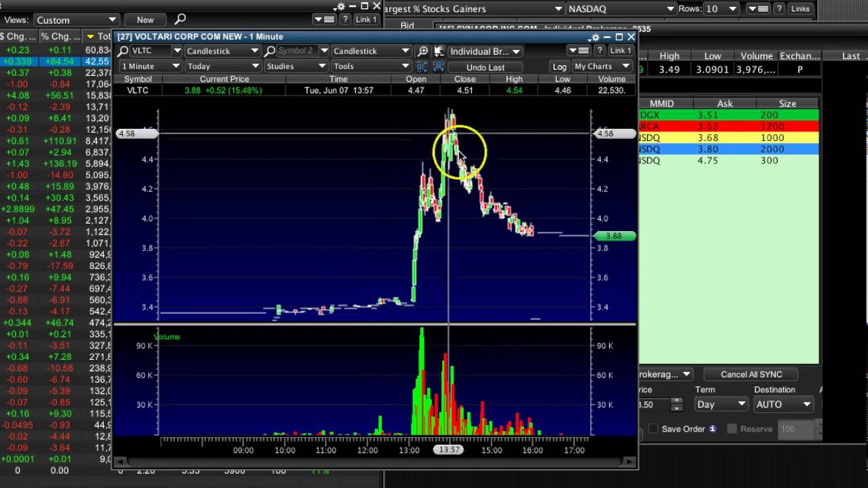Click the vertical expand chart icon

pos(422,66)
